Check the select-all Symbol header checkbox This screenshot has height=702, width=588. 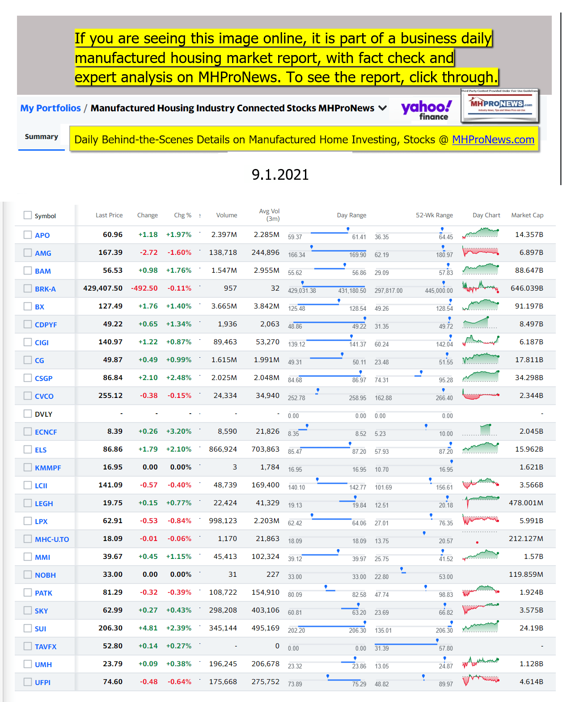click(28, 215)
